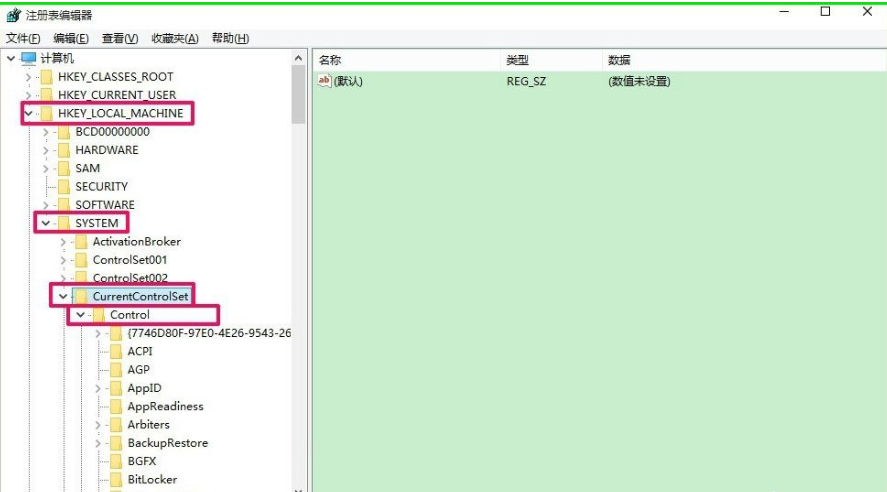Click the ACPI folder icon
887x492 pixels.
click(116, 352)
